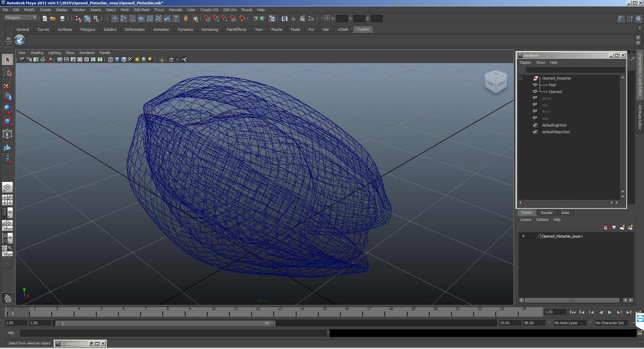Viewport: 644px width, 349px height.
Task: Create layer and assign selected objects
Action: point(630,228)
